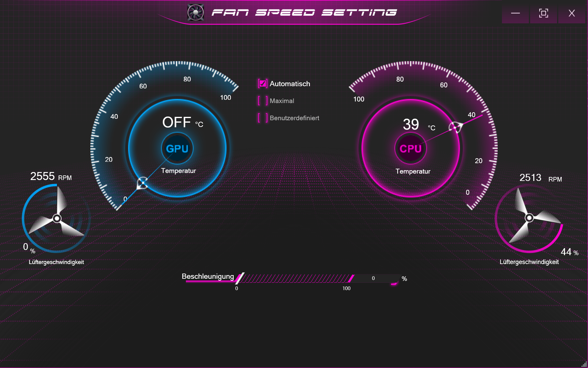Click the fan logo in title bar
The height and width of the screenshot is (368, 588).
195,13
